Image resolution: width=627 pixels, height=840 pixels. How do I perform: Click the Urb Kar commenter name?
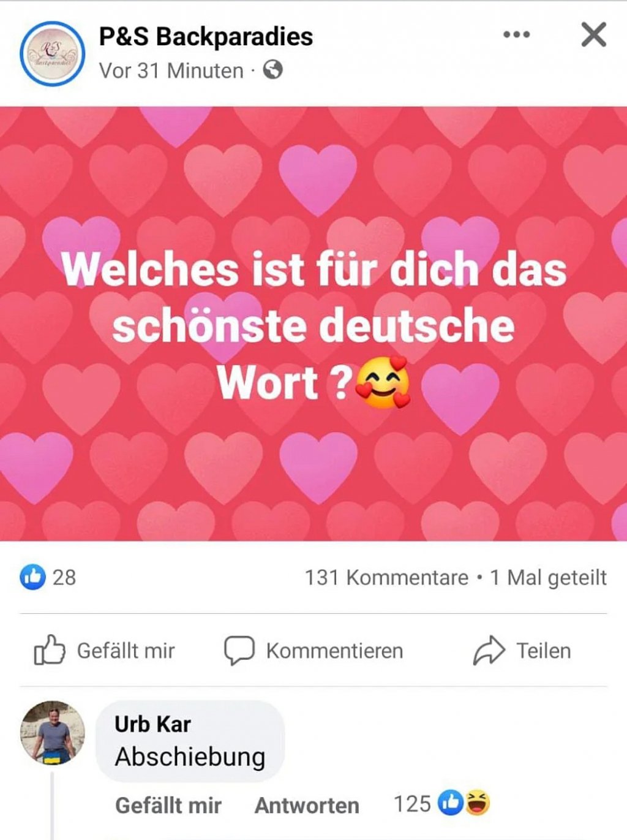[x=153, y=724]
